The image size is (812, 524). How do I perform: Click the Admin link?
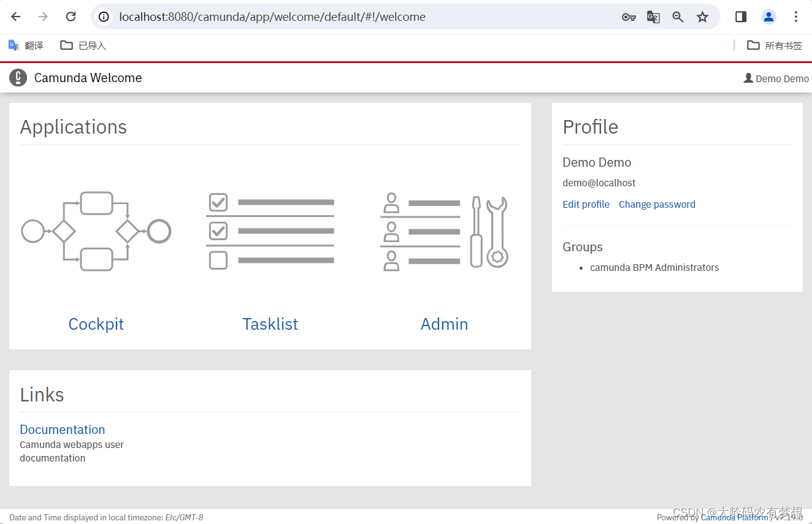coord(444,324)
